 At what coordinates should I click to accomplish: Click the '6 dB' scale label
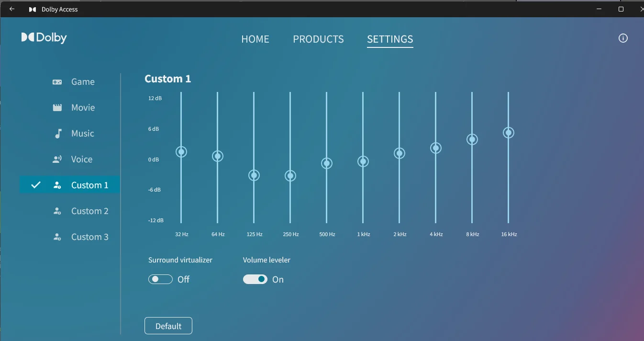coord(154,129)
